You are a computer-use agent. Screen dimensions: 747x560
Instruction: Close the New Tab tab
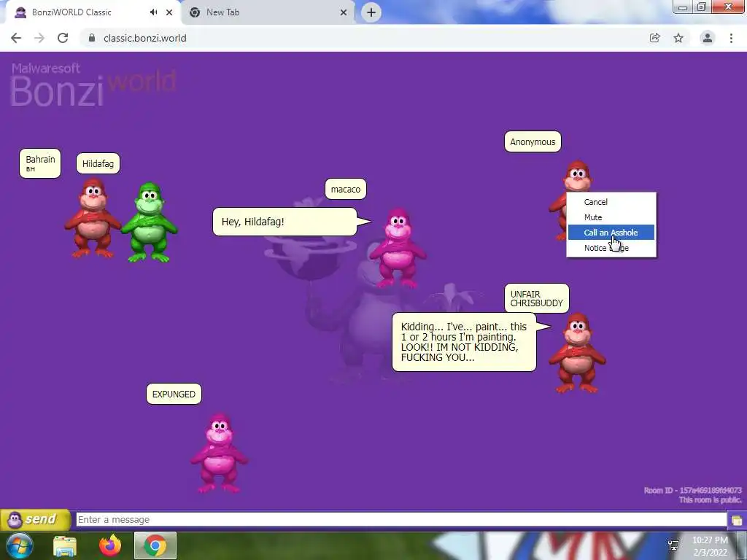pyautogui.click(x=344, y=12)
